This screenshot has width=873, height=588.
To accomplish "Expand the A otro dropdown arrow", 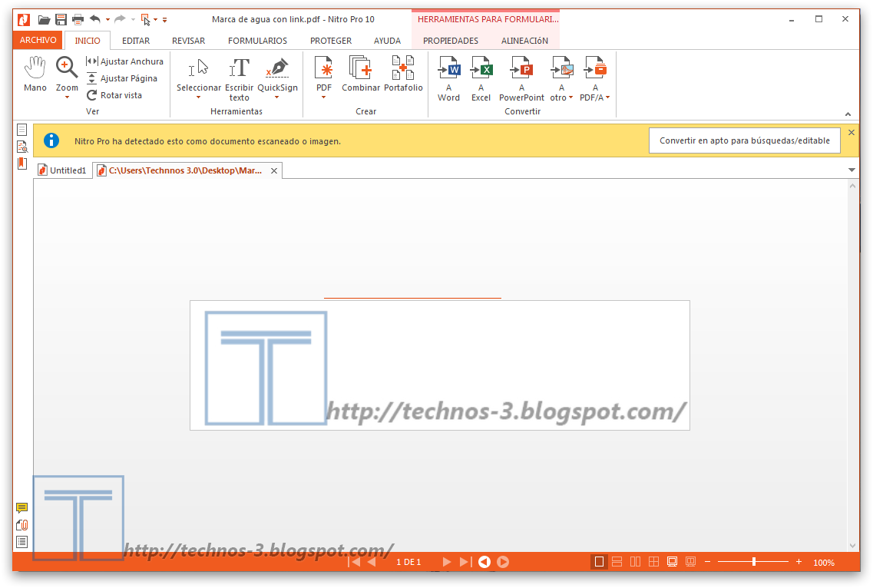I will point(570,97).
